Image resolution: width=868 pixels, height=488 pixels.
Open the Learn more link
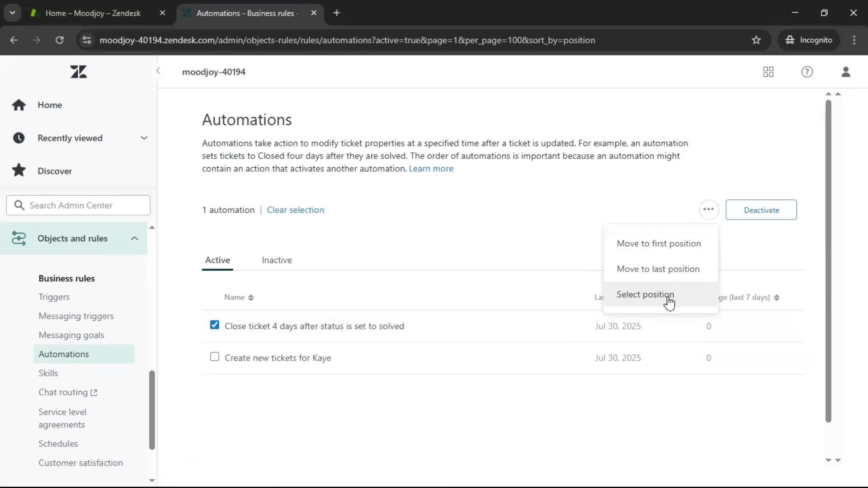click(x=431, y=169)
